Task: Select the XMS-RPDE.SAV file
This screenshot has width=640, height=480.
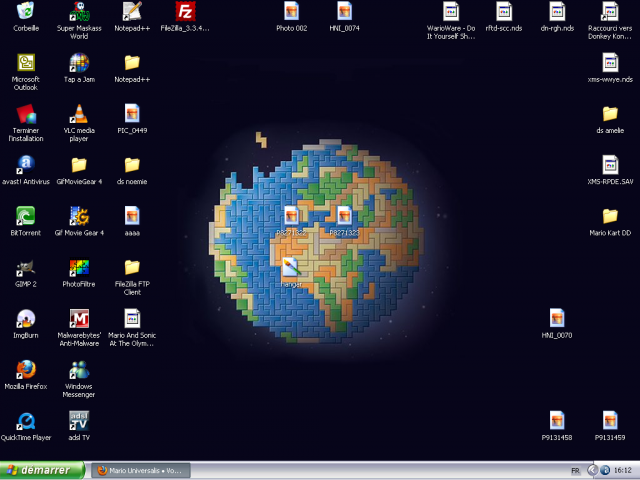Action: coord(610,165)
